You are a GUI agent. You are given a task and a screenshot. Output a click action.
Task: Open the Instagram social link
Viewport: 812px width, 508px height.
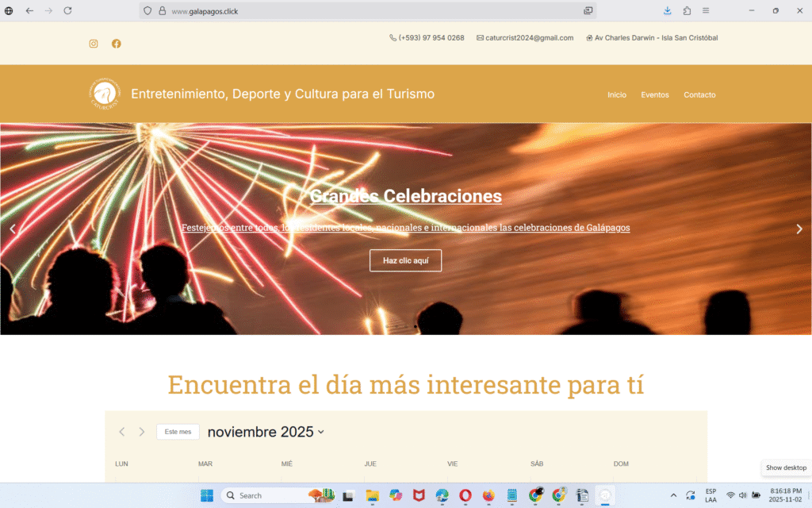coord(94,44)
